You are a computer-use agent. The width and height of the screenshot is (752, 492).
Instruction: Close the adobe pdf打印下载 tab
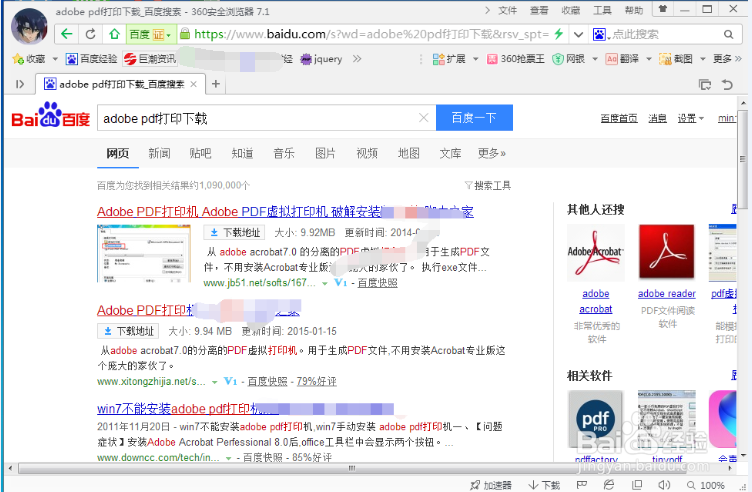(193, 84)
